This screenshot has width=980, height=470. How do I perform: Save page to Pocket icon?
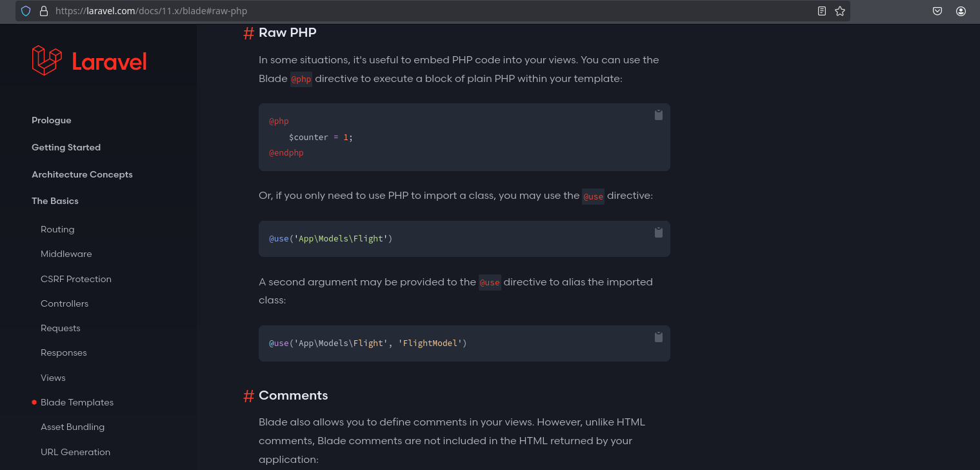point(938,11)
